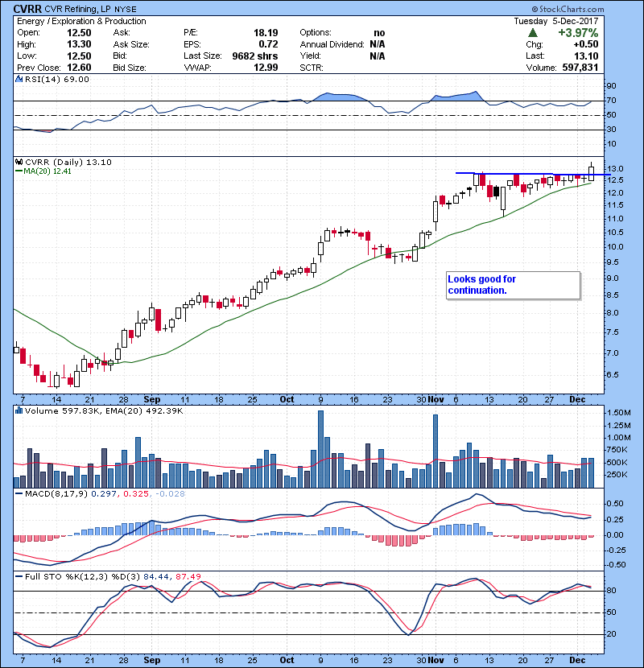Click the Chg value +0.50

(x=585, y=44)
